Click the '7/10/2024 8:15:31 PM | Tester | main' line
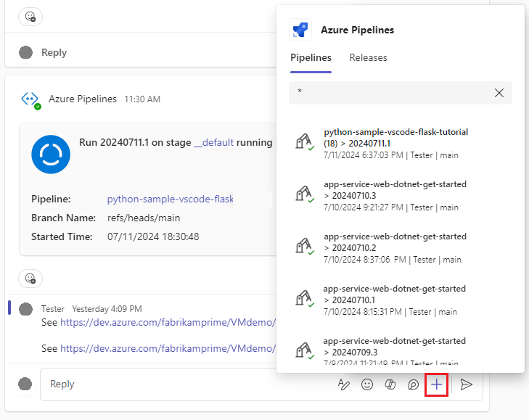 (390, 312)
